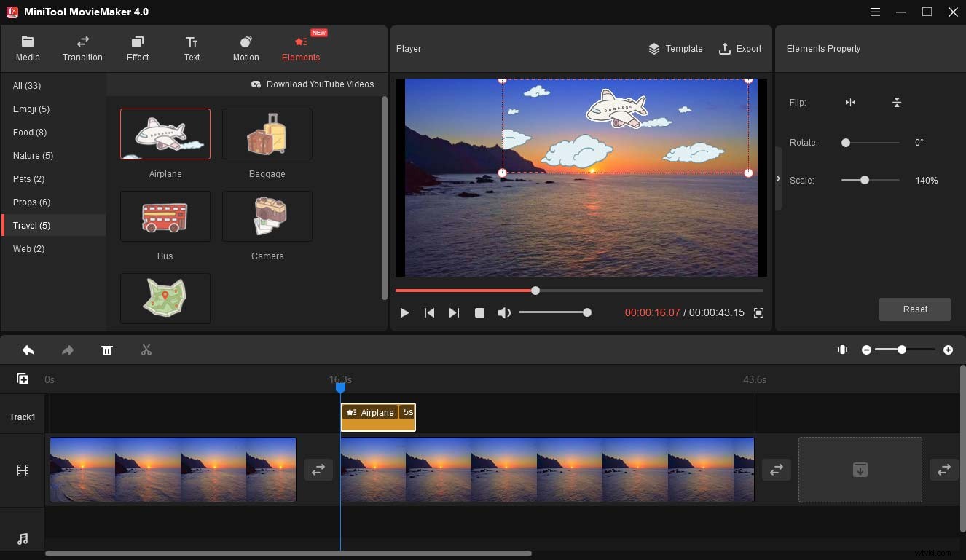Collapse the Elements Property panel

coord(779,178)
